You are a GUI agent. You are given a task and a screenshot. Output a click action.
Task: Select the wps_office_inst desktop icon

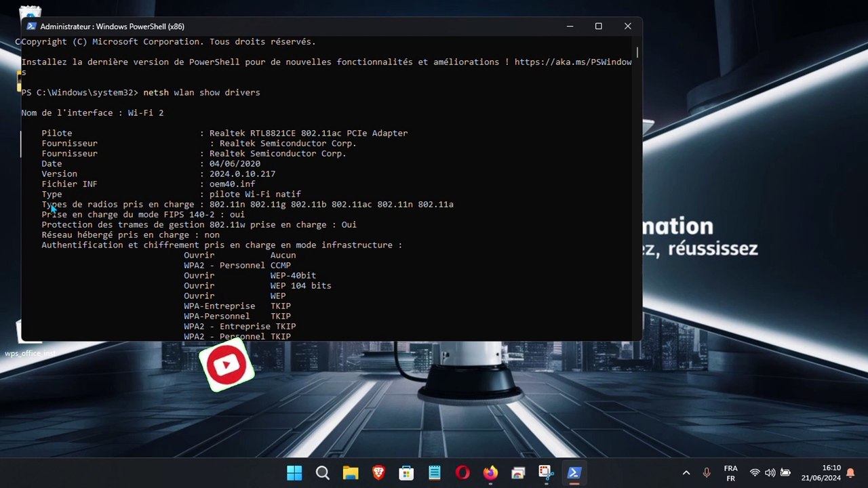pyautogui.click(x=29, y=339)
